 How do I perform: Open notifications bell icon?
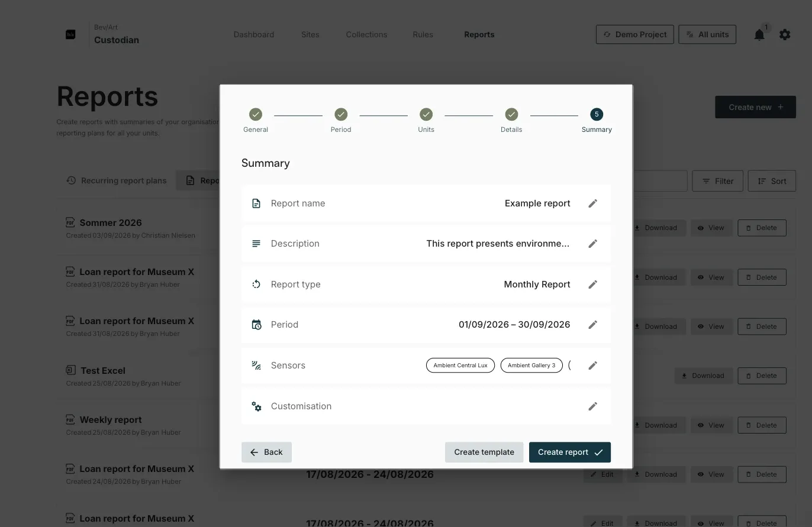pos(759,35)
